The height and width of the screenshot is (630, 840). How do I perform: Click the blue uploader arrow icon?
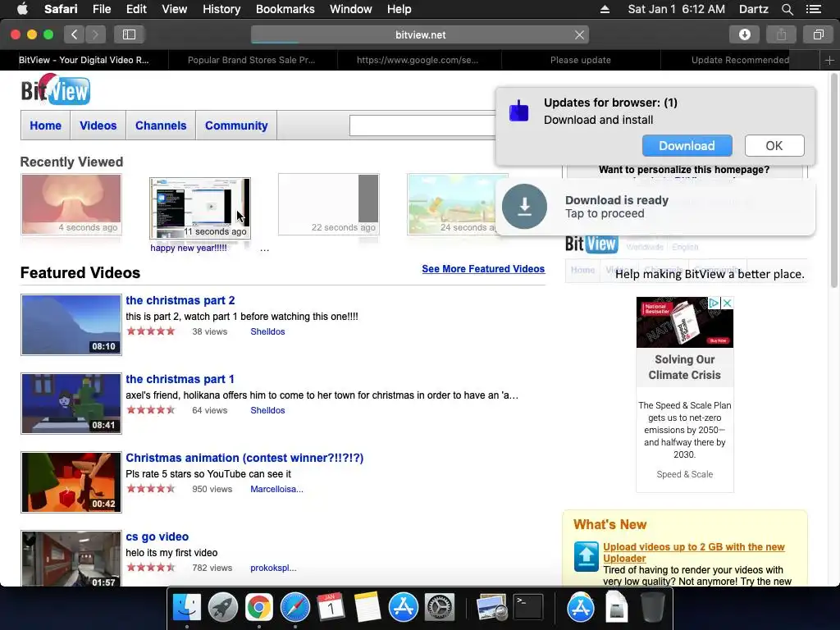click(586, 556)
